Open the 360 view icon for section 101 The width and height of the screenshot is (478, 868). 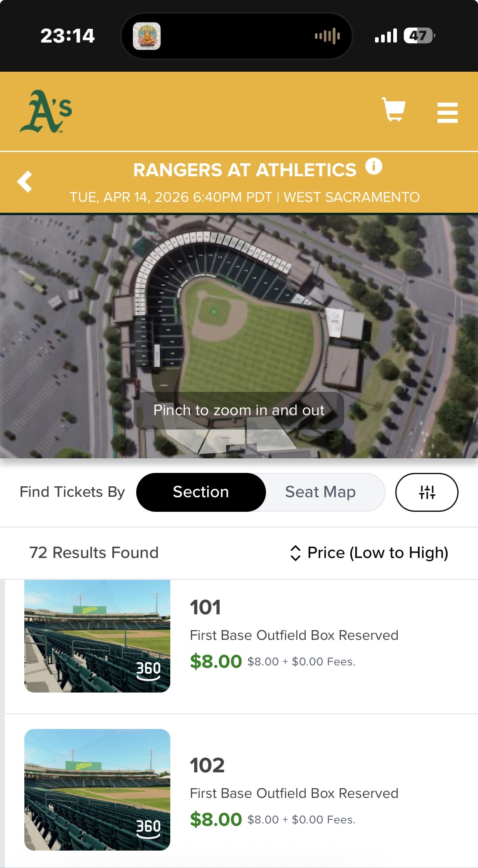click(148, 670)
